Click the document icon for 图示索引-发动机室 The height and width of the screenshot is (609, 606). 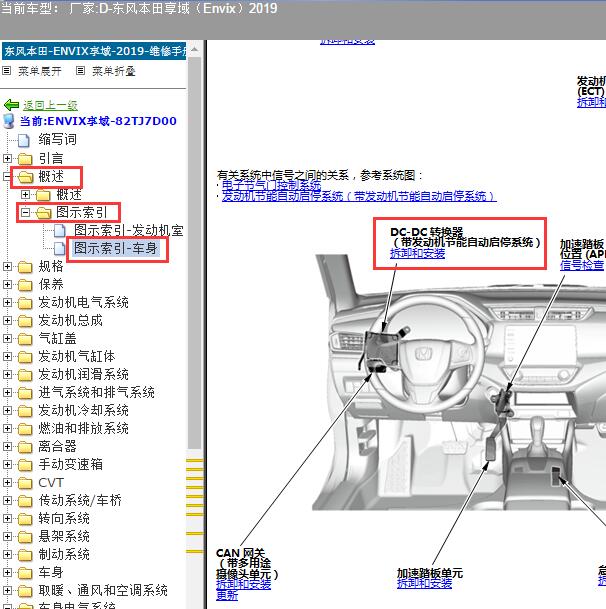pyautogui.click(x=59, y=231)
